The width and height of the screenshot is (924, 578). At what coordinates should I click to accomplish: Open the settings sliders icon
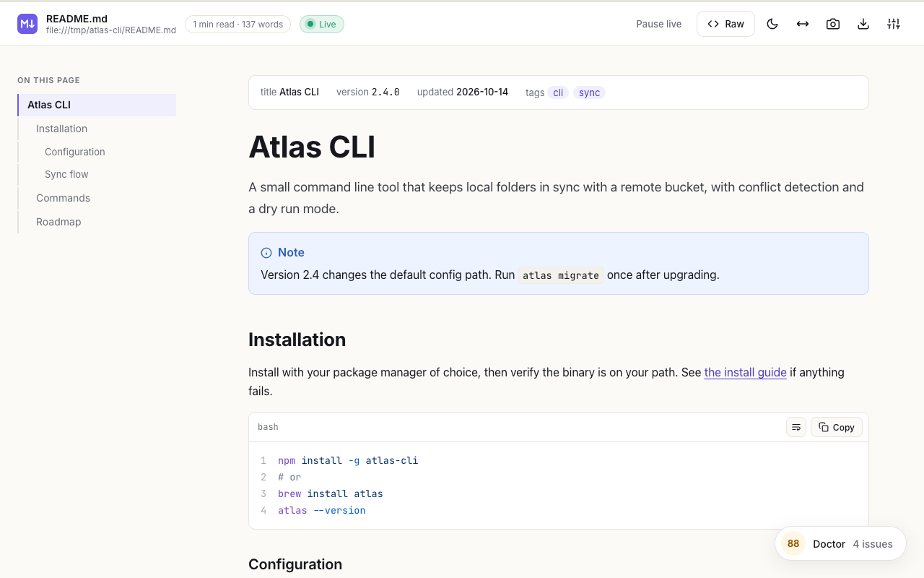click(894, 24)
